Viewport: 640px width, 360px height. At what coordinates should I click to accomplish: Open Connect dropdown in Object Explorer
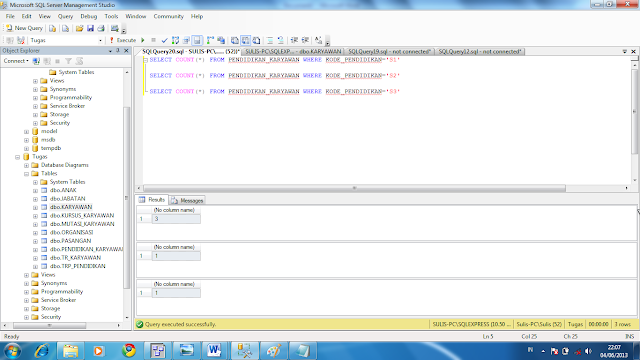pyautogui.click(x=16, y=61)
